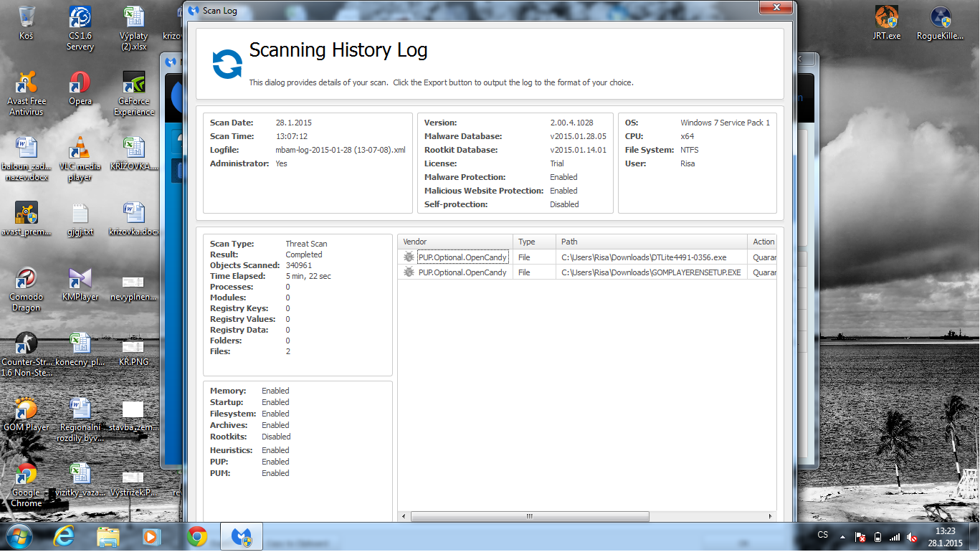Image resolution: width=980 pixels, height=552 pixels.
Task: Open the GOM Player desktop shortcut
Action: click(x=27, y=414)
